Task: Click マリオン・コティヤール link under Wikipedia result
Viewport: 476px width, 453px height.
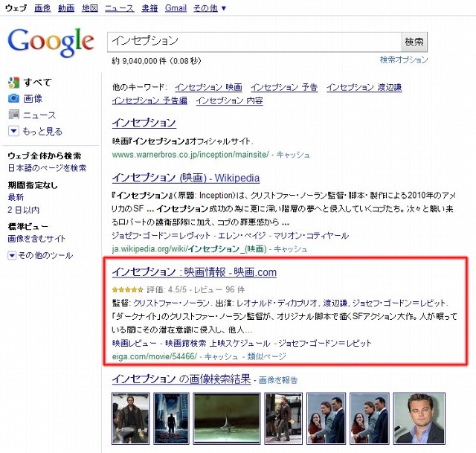Action: [x=311, y=236]
